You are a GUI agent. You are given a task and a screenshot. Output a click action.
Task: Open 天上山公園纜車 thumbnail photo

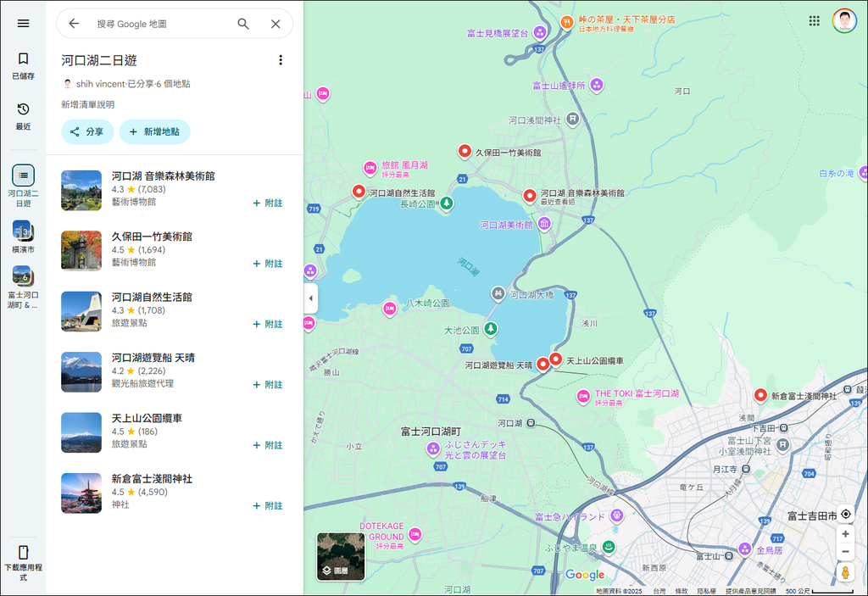pos(81,432)
